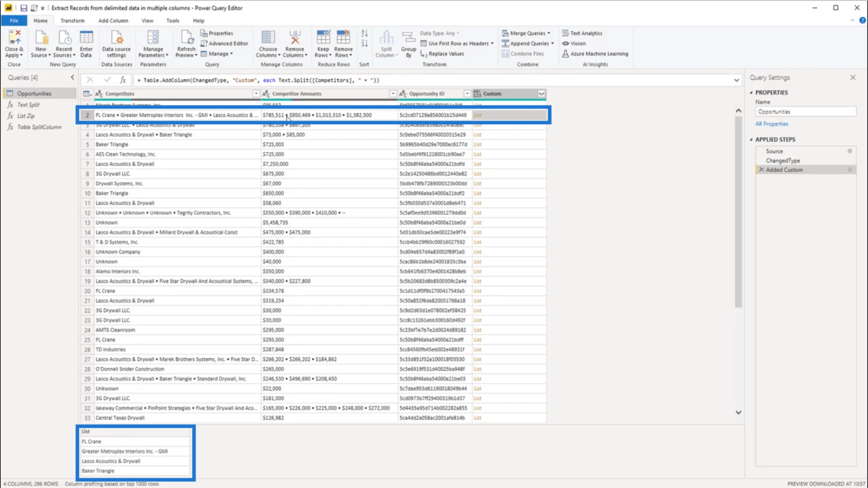Screen dimensions: 868x488
Task: Sort descending with the Z-A icon
Action: tap(364, 44)
